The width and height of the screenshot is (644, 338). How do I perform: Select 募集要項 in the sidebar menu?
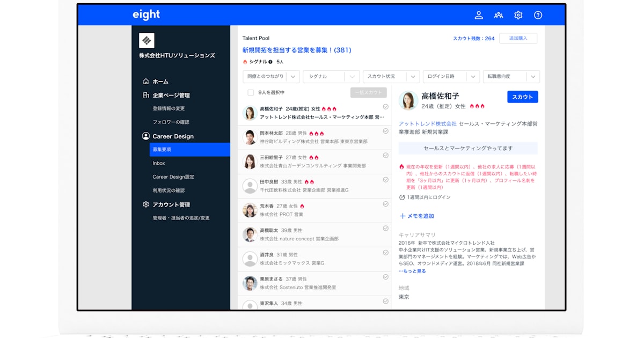[189, 150]
